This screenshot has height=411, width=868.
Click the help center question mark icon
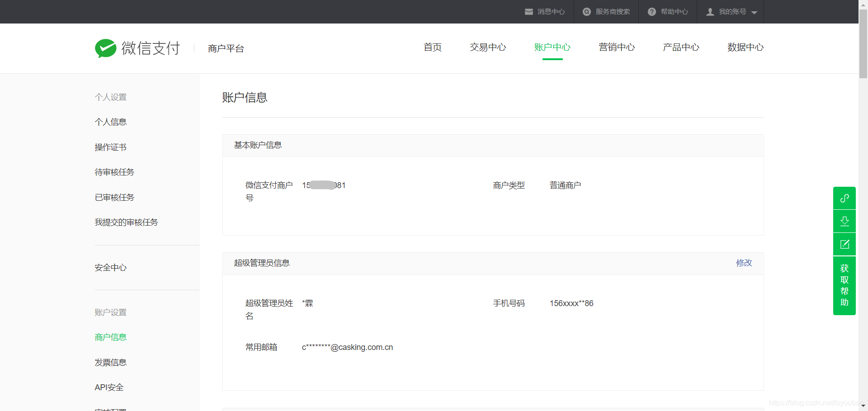click(x=652, y=12)
